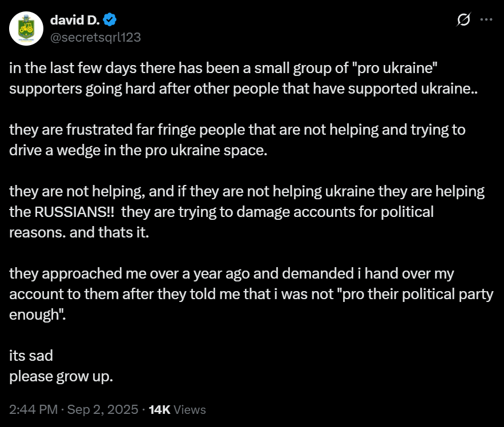Image resolution: width=504 pixels, height=427 pixels.
Task: Click the Sep 2, 2025 date
Action: [x=103, y=409]
